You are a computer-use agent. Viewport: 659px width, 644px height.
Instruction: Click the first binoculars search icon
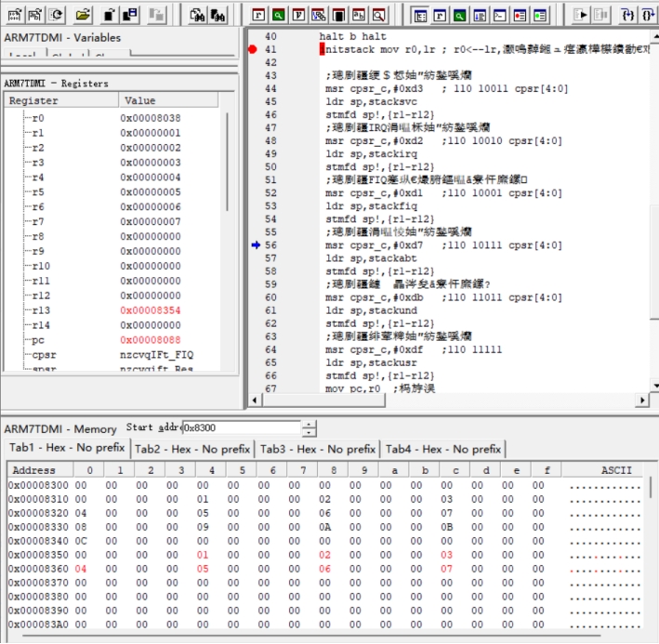[197, 16]
